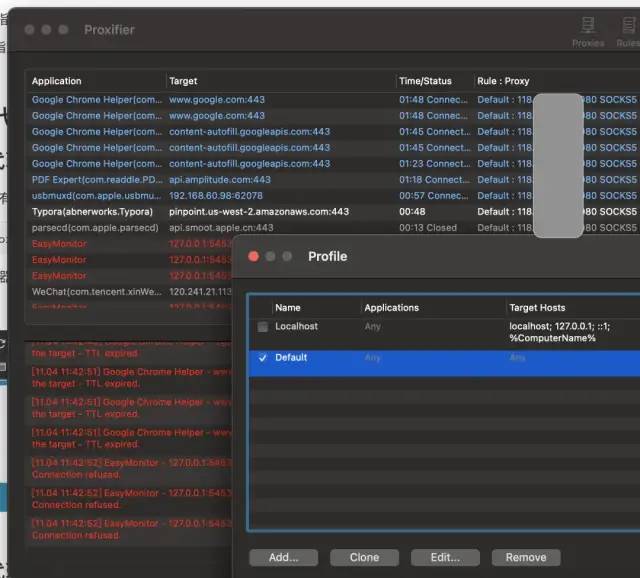Viewport: 640px width, 578px height.
Task: Click the Remove button
Action: [x=526, y=558]
